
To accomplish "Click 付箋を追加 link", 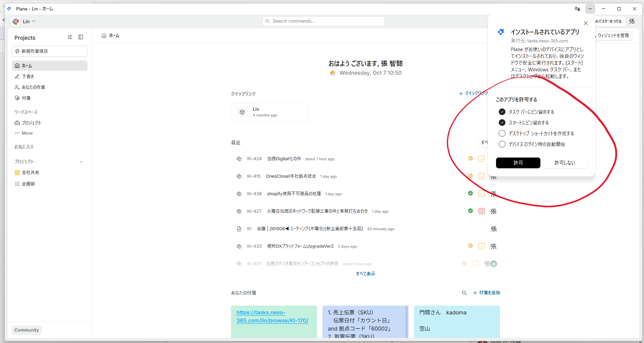I will coord(487,293).
